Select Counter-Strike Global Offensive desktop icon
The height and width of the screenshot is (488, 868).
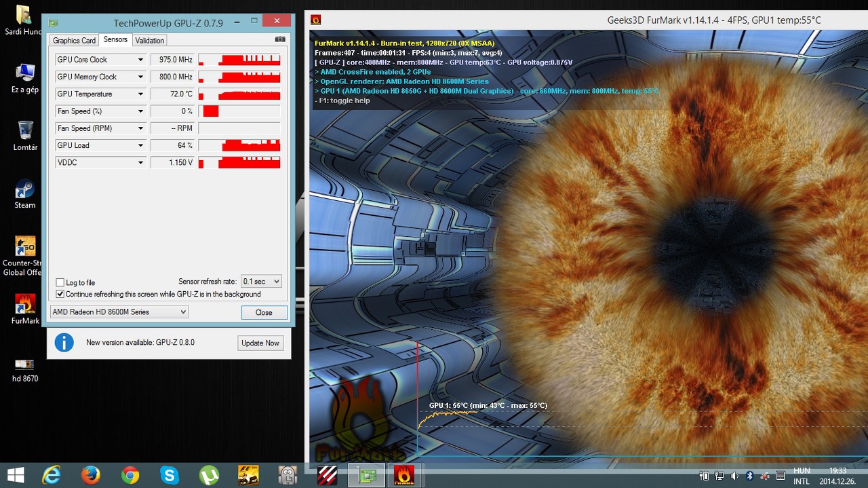point(24,255)
